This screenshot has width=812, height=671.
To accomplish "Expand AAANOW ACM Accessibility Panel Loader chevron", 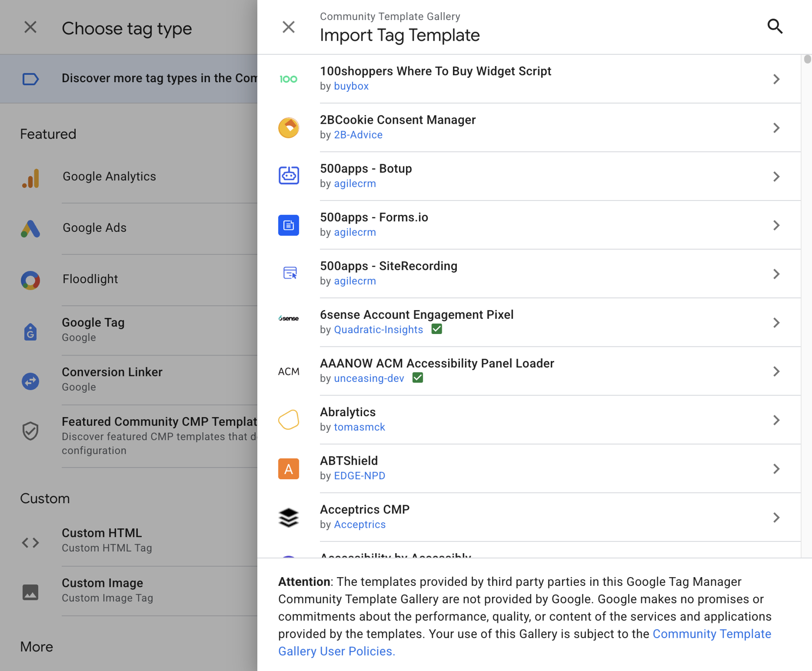I will [x=776, y=371].
